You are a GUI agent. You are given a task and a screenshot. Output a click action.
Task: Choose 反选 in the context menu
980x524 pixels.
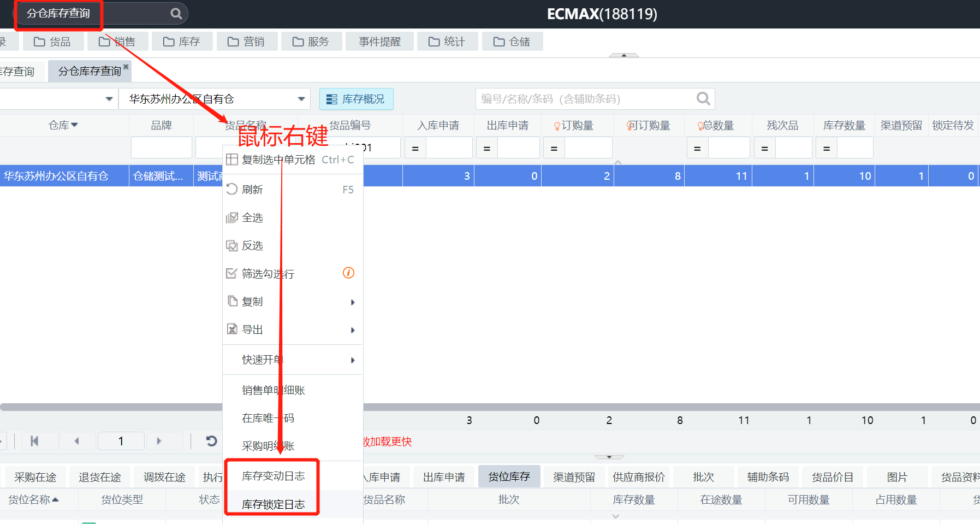[x=293, y=245]
